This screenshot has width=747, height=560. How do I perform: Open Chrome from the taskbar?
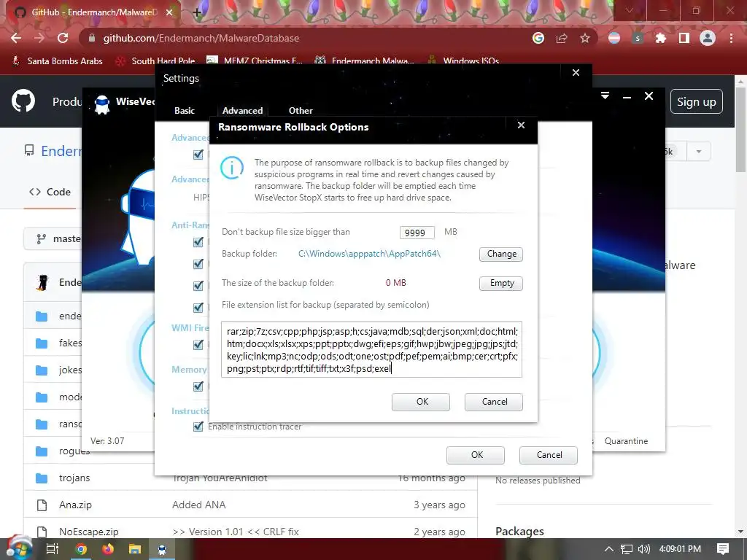[x=81, y=549]
